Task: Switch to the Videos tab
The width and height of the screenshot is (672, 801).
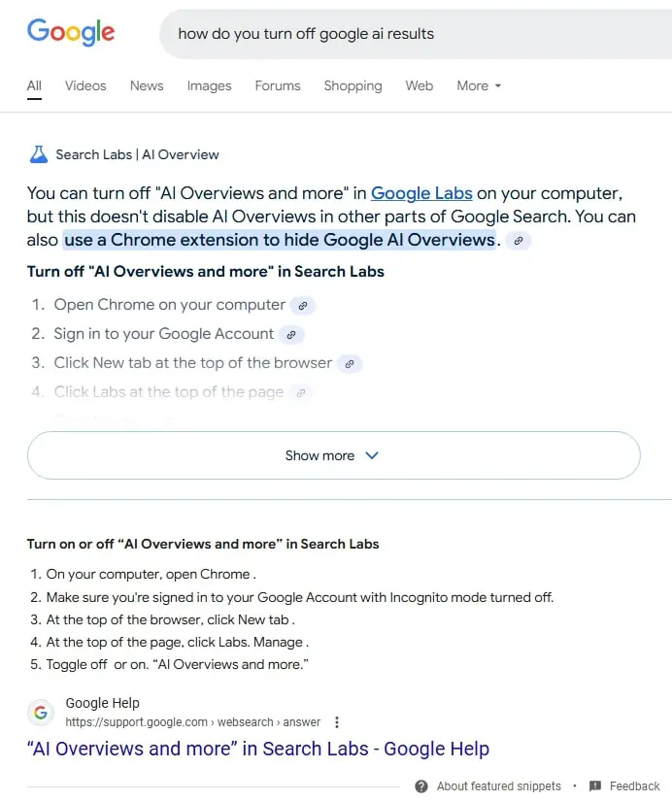Action: (85, 85)
